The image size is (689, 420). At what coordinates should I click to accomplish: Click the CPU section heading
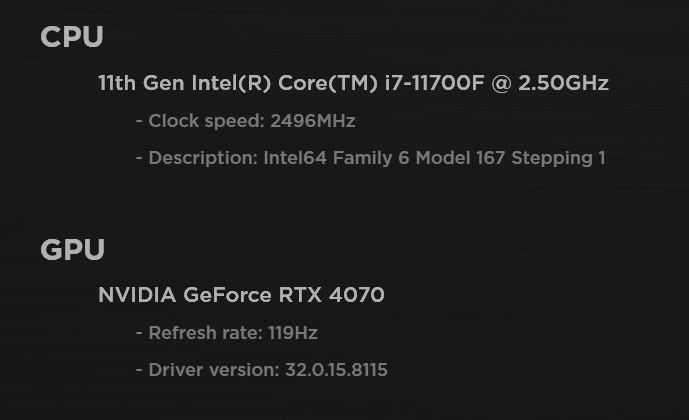[71, 38]
